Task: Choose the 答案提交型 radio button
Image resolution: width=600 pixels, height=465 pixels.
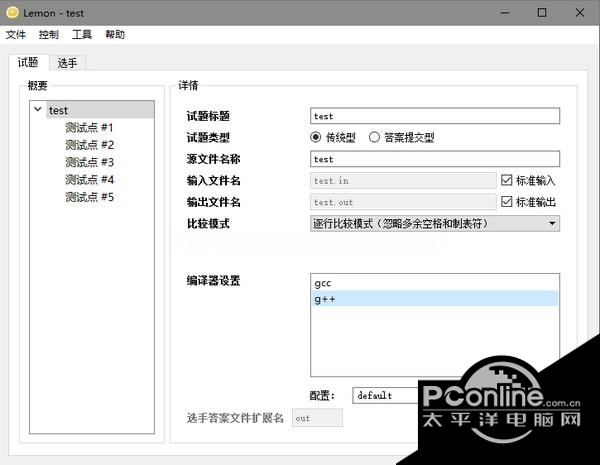Action: pos(401,137)
